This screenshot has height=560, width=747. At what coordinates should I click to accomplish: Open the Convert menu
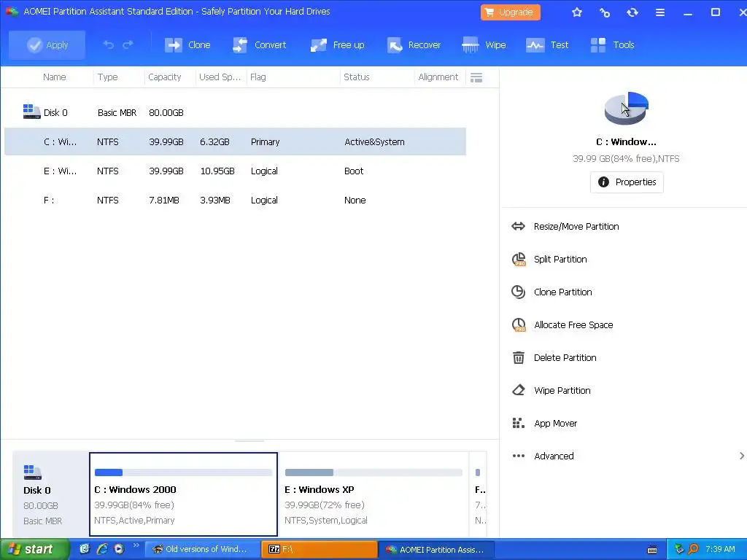pyautogui.click(x=259, y=44)
